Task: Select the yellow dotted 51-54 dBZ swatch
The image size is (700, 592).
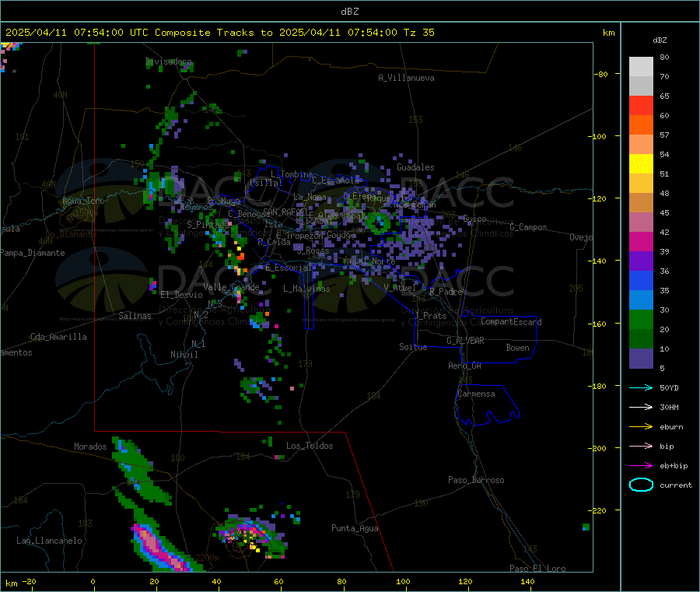Action: [641, 164]
